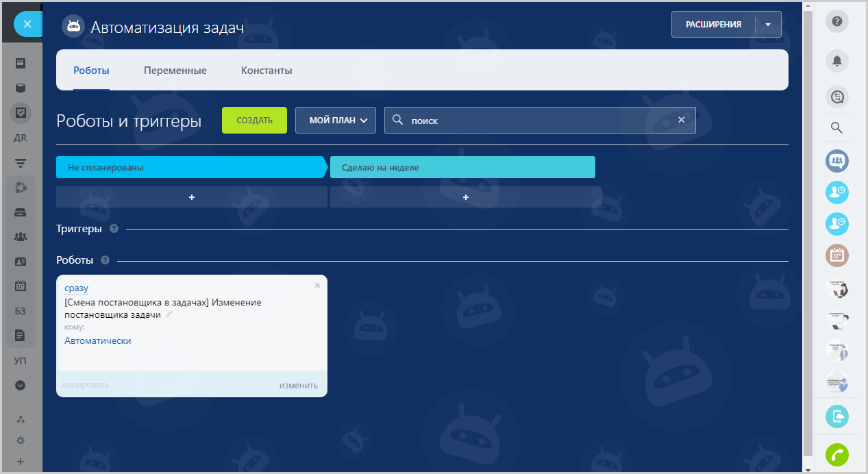
Task: Open the second light-blue user clock avatar
Action: click(837, 224)
